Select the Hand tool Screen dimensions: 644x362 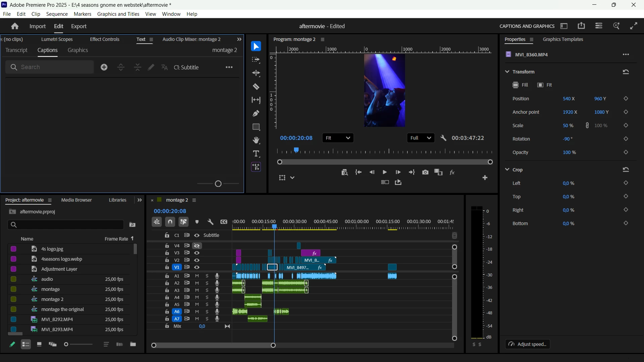click(x=256, y=141)
